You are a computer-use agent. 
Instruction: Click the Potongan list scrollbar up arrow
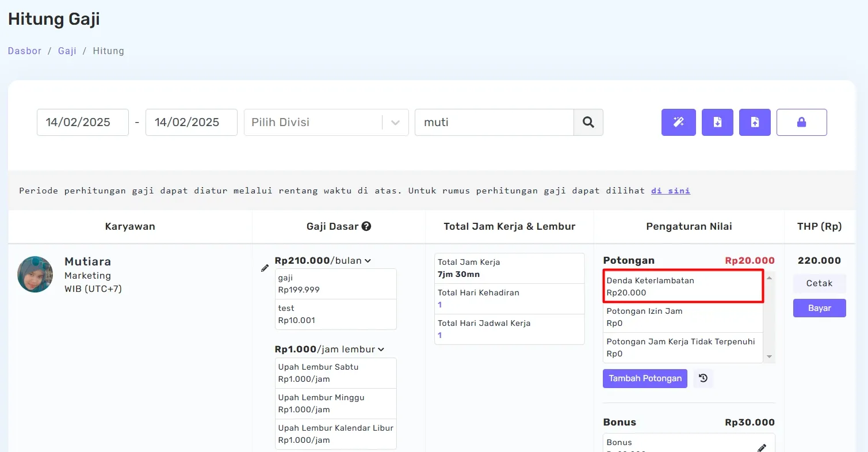[770, 278]
